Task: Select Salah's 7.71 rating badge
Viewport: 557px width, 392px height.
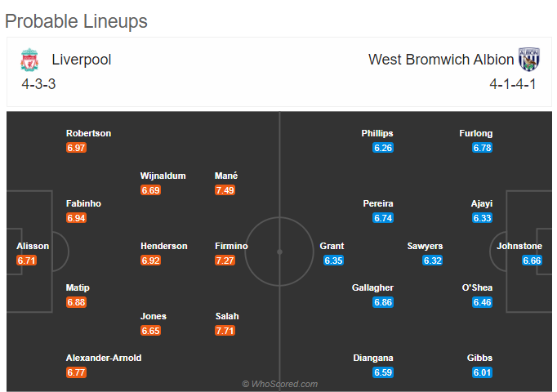Action: tap(225, 331)
